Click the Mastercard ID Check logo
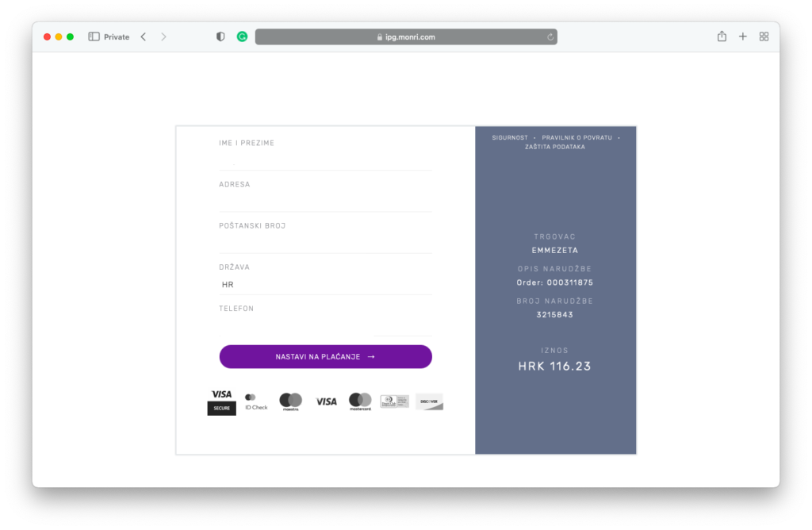This screenshot has width=812, height=530. (x=255, y=401)
